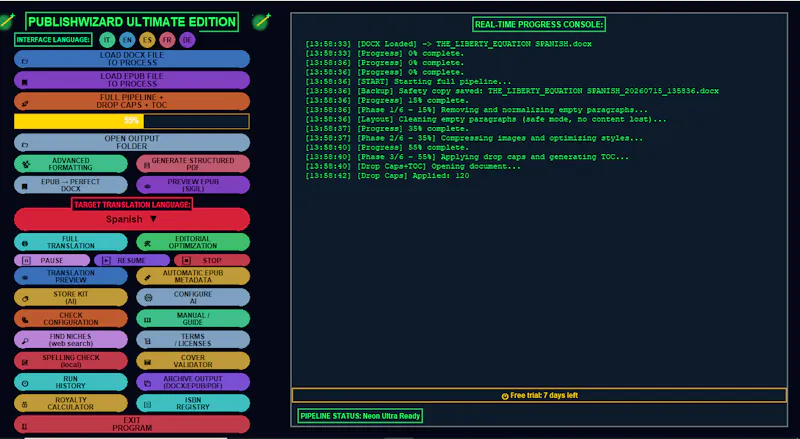This screenshot has height=439, width=800.
Task: Click Pipeline Status: Neon Ultra Ready label
Action: [360, 416]
